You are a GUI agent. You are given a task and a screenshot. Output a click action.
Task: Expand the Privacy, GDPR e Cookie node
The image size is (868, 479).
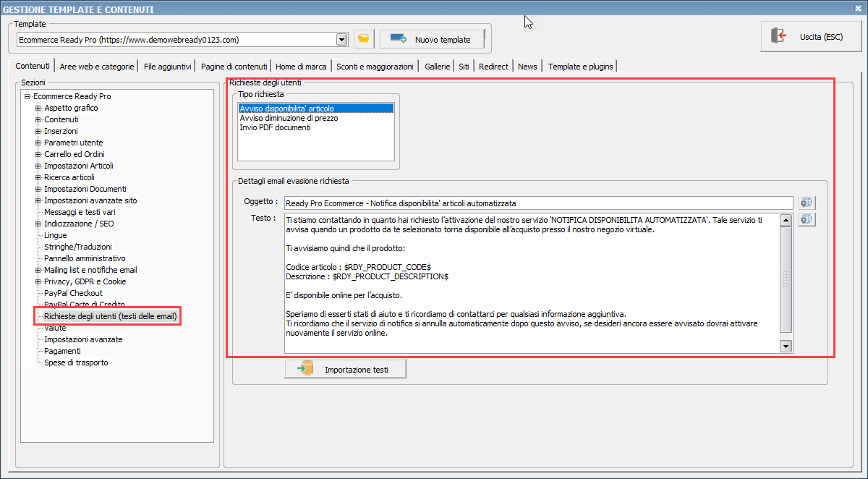[38, 281]
